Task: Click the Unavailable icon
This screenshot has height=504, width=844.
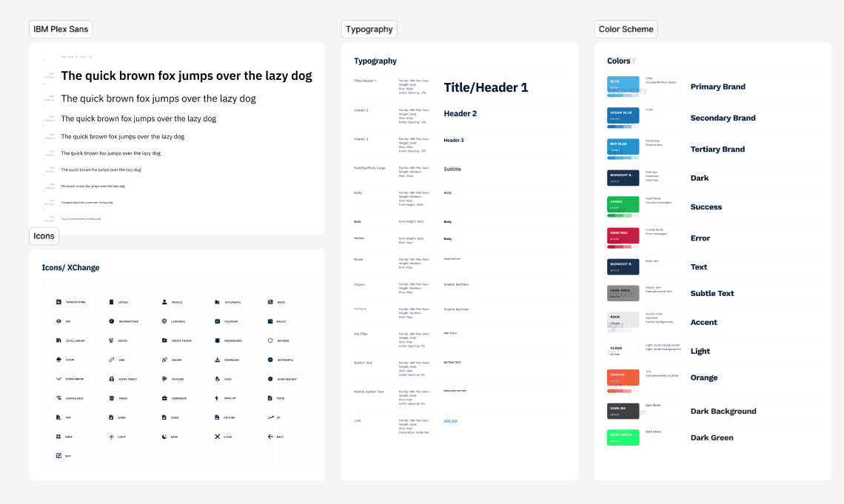Action: (x=58, y=398)
